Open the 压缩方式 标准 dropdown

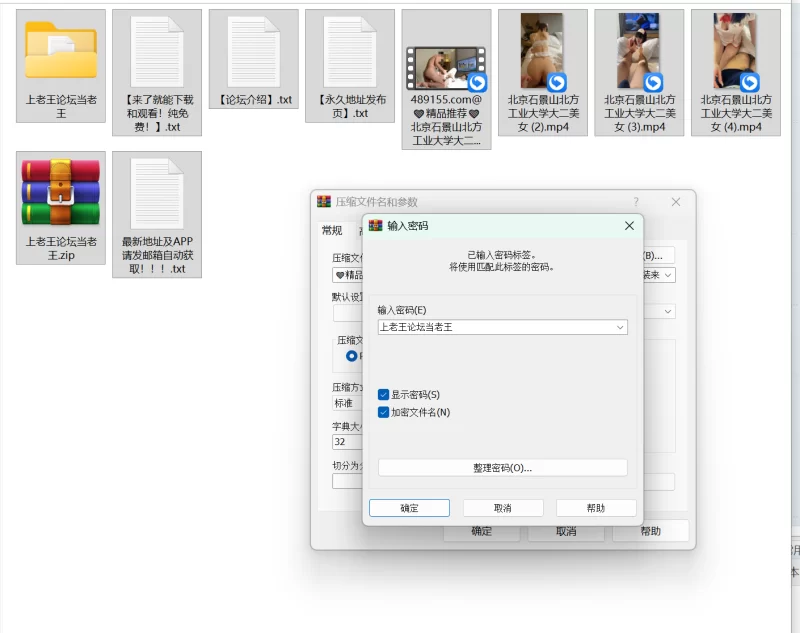click(x=346, y=403)
